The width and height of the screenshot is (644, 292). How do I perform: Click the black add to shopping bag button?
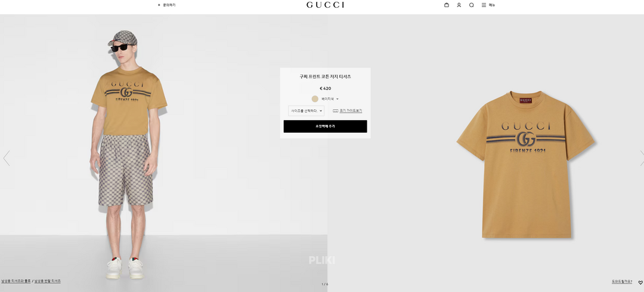[x=326, y=126]
